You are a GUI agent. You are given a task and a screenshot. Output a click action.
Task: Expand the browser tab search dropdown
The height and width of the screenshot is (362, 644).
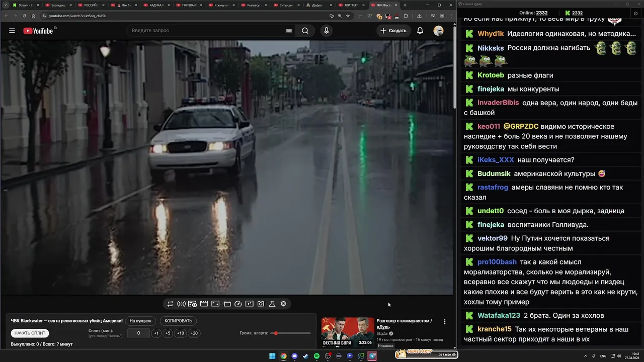click(x=5, y=5)
